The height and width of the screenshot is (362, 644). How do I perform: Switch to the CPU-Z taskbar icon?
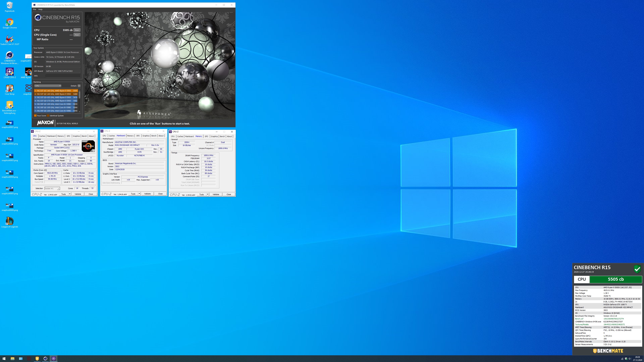(x=53, y=358)
